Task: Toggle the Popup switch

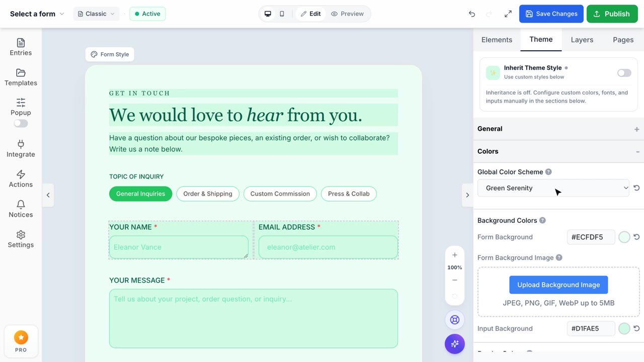Action: pyautogui.click(x=21, y=123)
